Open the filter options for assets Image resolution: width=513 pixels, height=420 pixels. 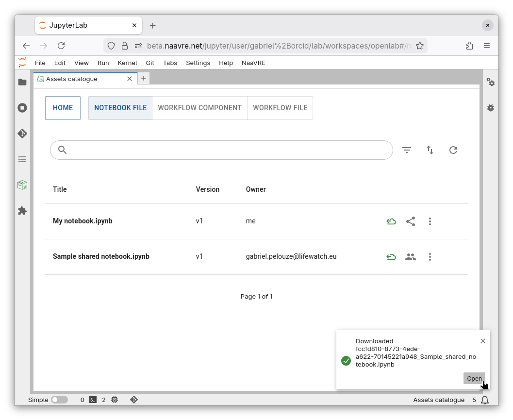[x=407, y=150]
